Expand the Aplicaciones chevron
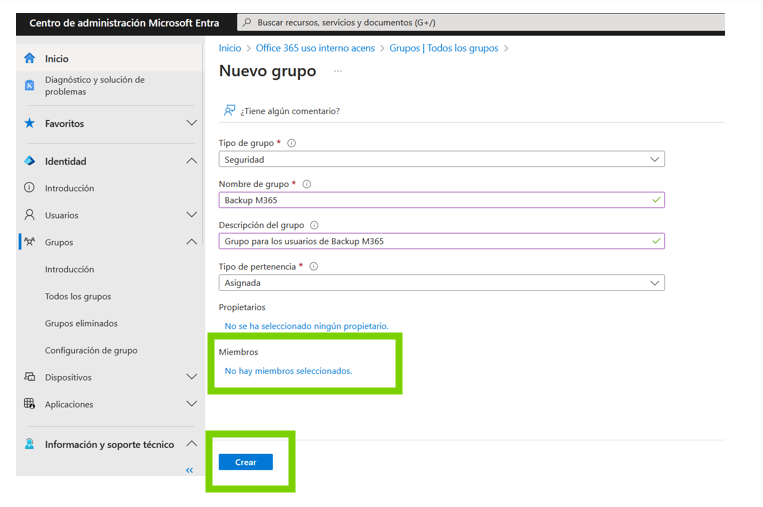 point(192,404)
